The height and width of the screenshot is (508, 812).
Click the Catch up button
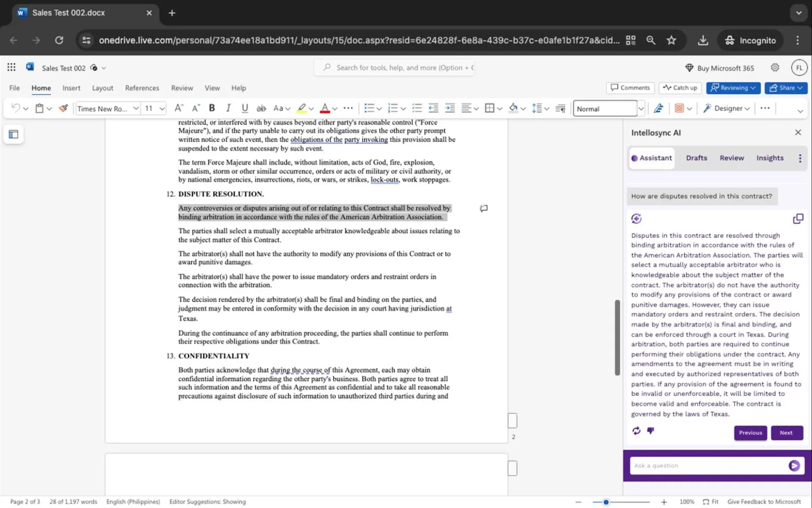(680, 88)
